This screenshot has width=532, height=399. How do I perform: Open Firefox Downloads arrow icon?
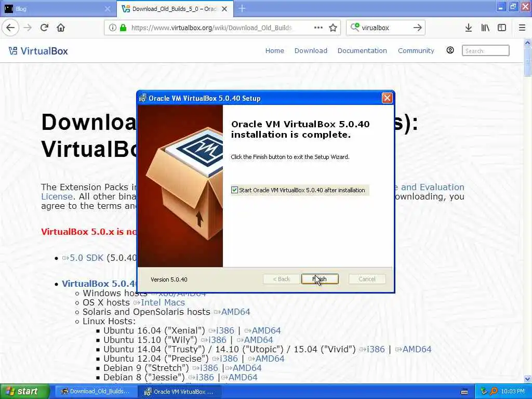pyautogui.click(x=469, y=28)
